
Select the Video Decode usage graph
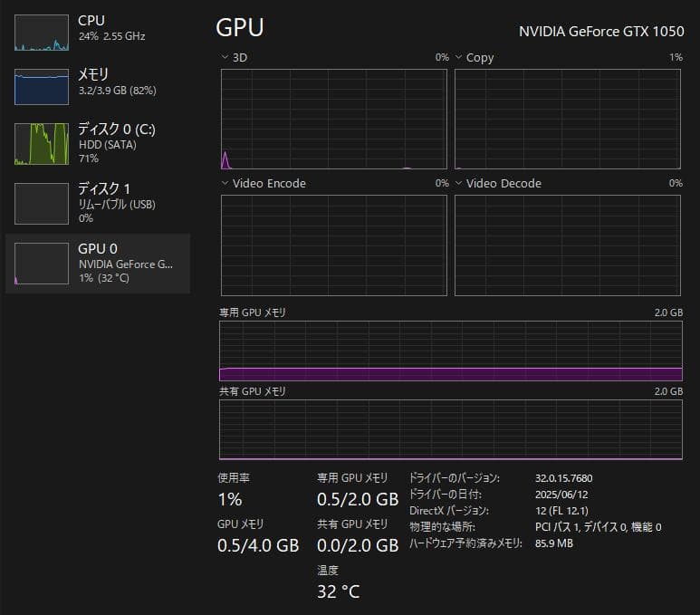pyautogui.click(x=567, y=245)
